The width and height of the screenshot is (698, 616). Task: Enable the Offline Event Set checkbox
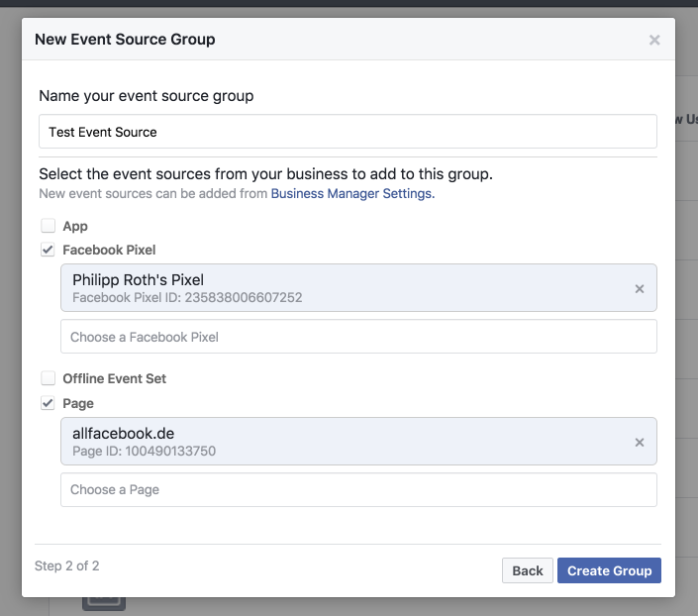pos(49,378)
